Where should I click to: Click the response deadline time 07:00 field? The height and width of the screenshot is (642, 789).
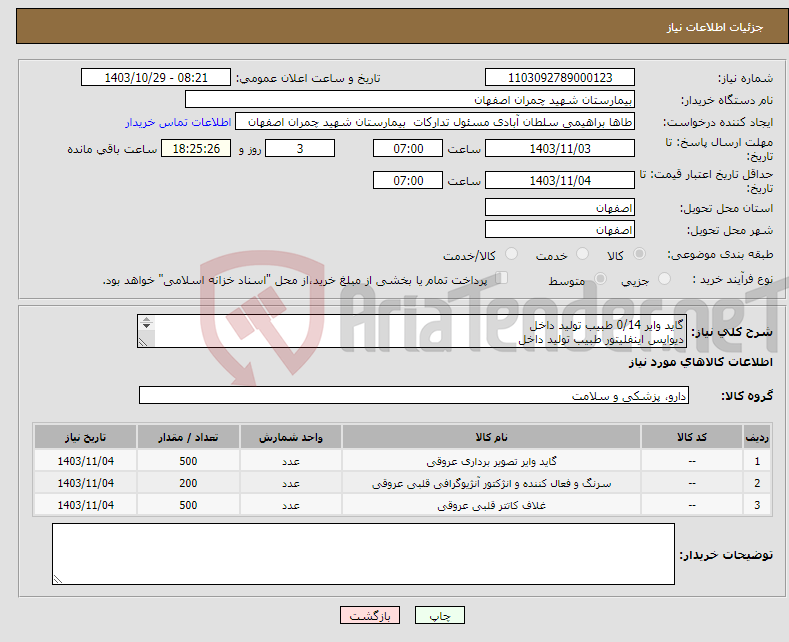coord(408,148)
